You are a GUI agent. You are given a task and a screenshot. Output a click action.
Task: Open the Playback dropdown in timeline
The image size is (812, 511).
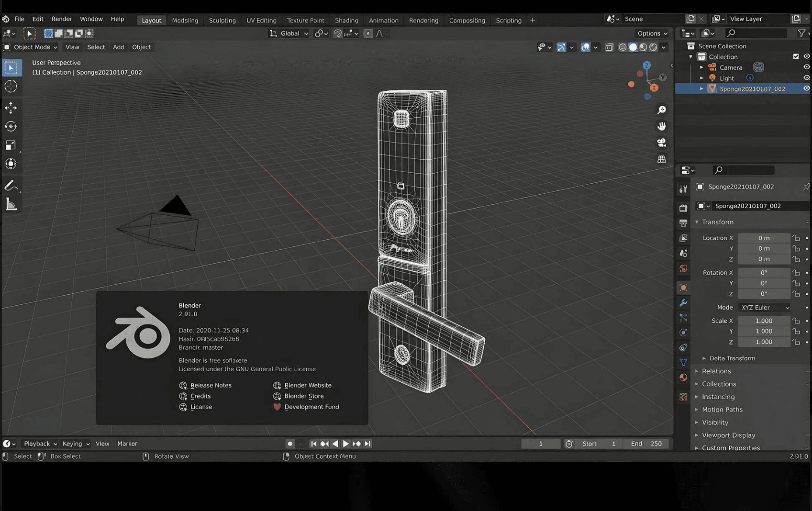[40, 444]
